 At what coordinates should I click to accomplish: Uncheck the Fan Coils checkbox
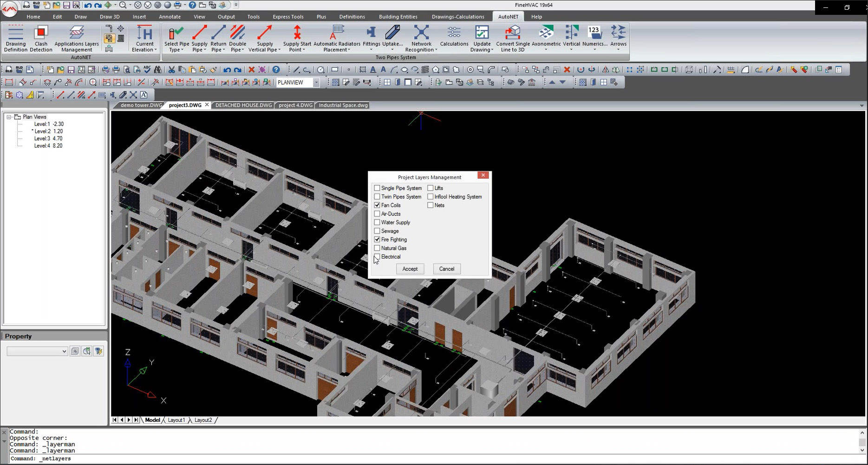[377, 205]
